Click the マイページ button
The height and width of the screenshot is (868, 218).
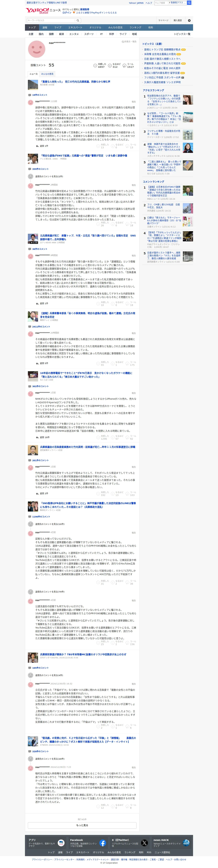163,21
